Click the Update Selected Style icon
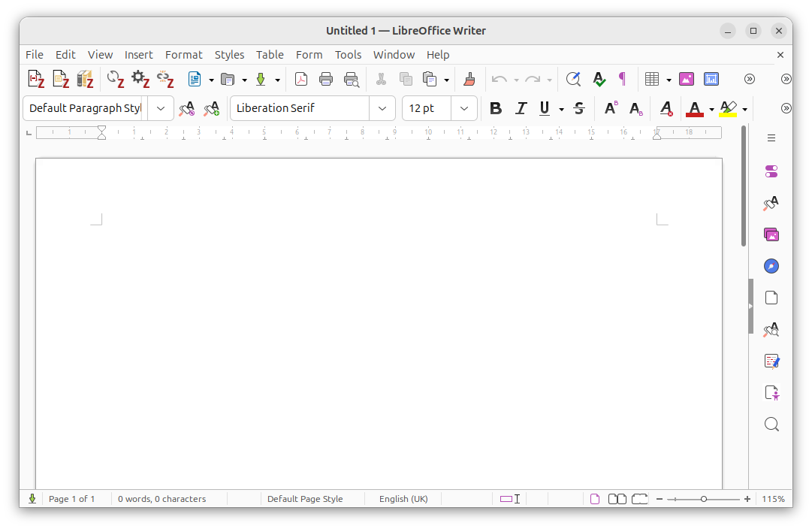This screenshot has height=529, width=812. click(186, 108)
